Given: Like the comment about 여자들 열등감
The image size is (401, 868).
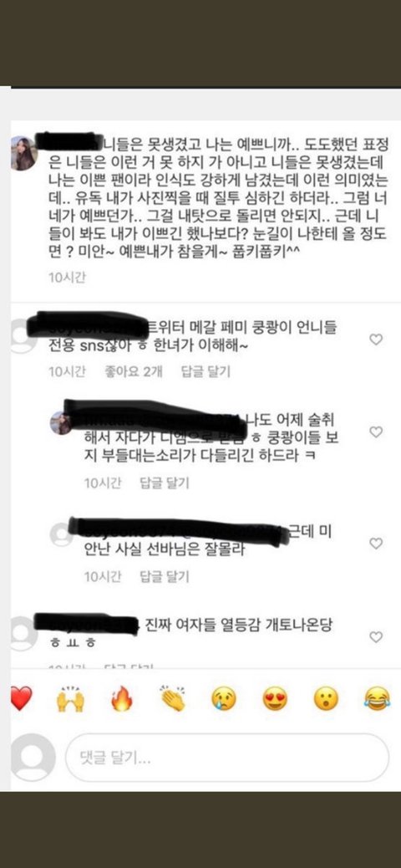Looking at the screenshot, I should [376, 637].
